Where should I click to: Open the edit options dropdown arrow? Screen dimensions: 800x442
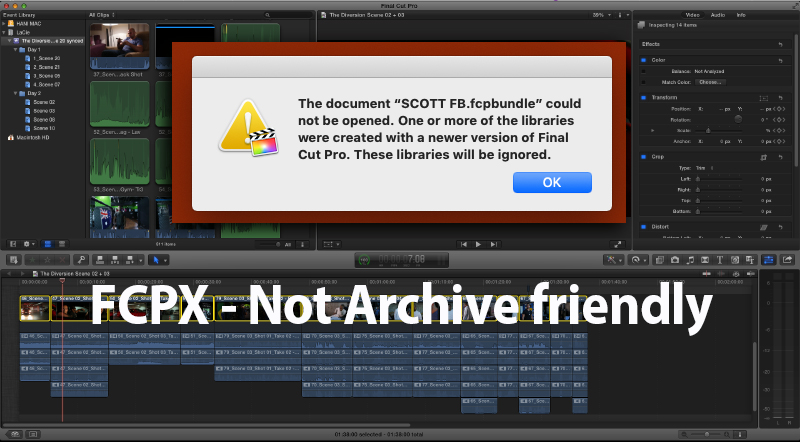coord(141,260)
